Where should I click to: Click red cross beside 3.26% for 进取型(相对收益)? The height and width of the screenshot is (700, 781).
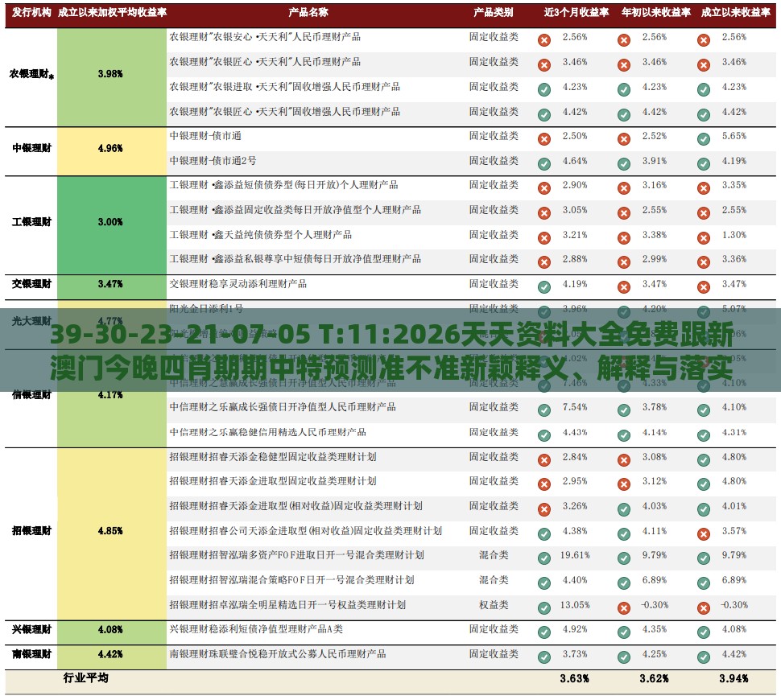pos(544,509)
